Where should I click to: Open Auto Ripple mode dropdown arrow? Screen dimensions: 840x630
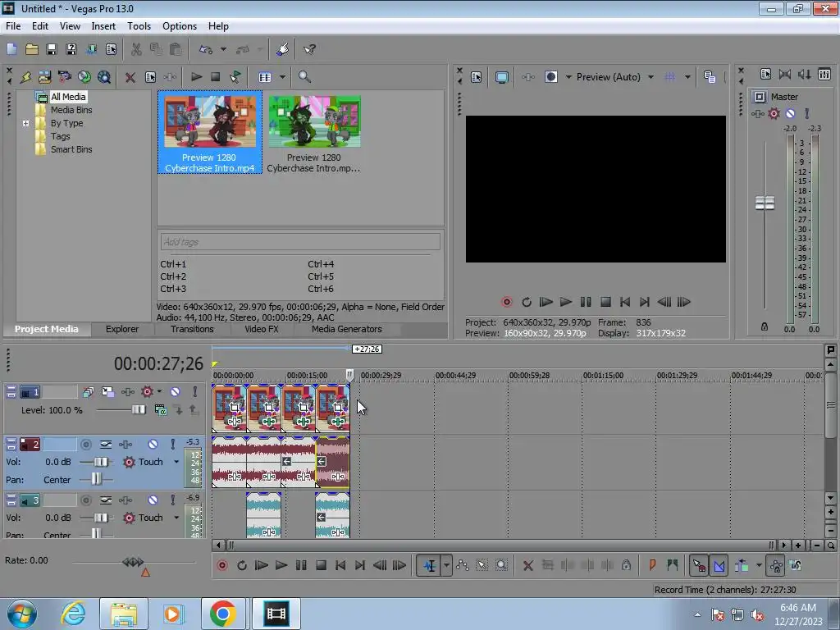click(x=759, y=565)
